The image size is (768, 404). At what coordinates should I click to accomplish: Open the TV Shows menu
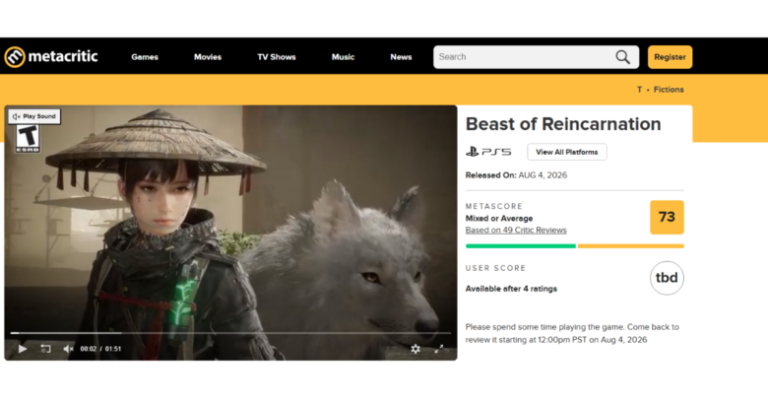277,57
